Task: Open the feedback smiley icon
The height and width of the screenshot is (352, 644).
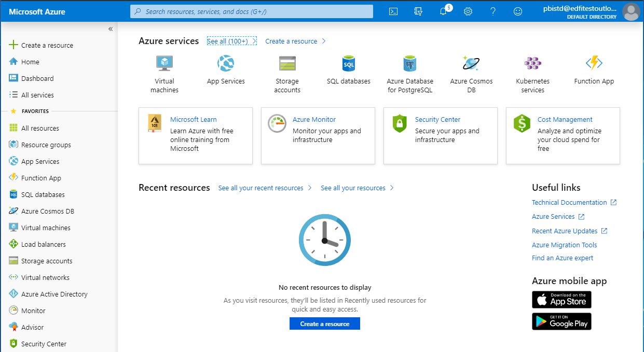Action: (x=518, y=11)
